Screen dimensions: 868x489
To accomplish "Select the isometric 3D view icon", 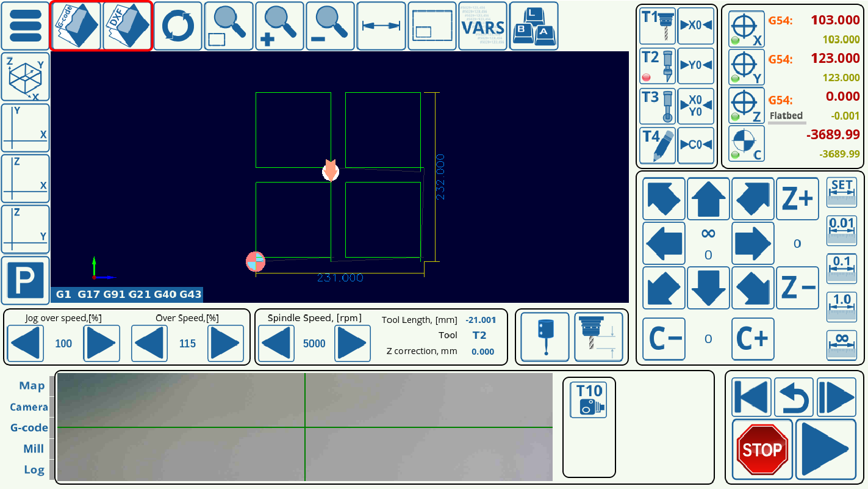I will pos(25,77).
